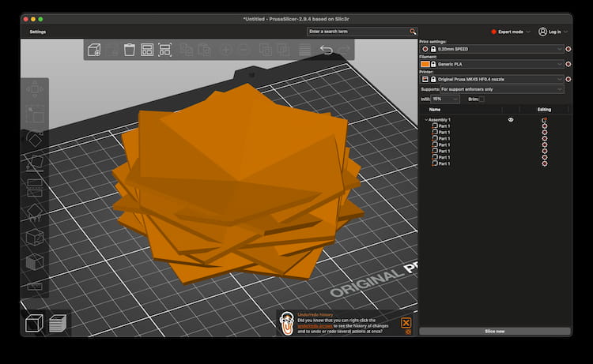The image size is (593, 364).
Task: Select the Cut tool in left toolbar
Action: pos(36,187)
